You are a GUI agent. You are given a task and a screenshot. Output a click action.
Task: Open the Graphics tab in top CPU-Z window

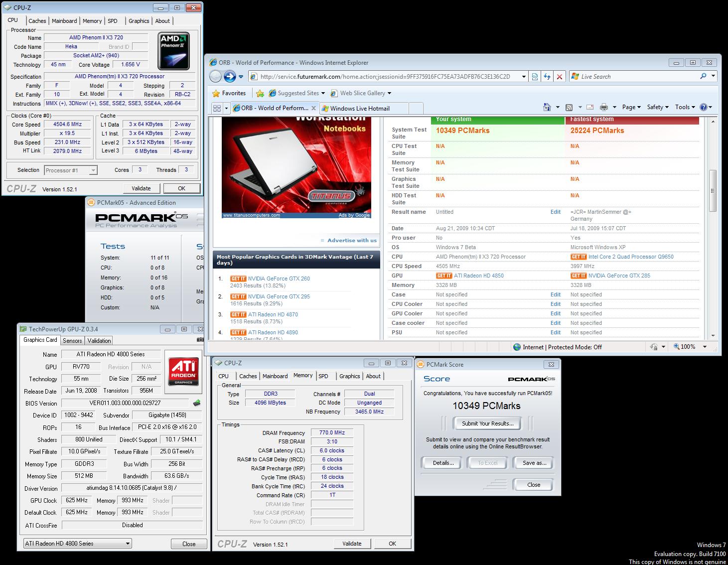click(x=139, y=21)
